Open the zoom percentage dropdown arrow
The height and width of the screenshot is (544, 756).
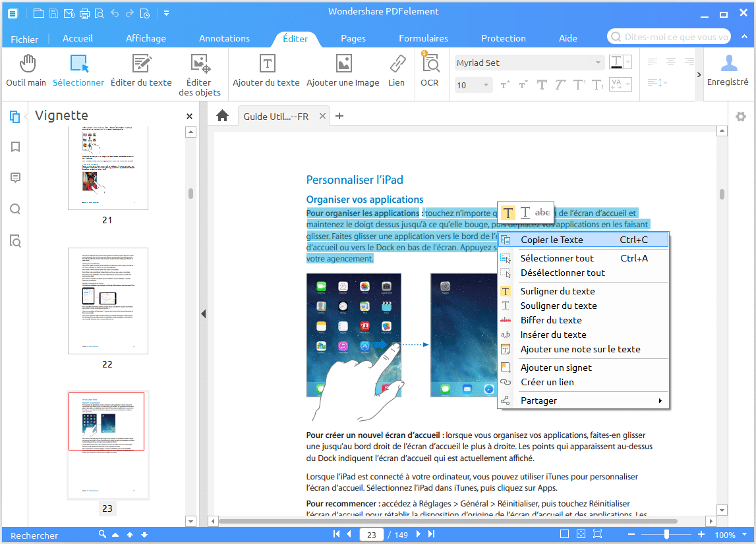tap(744, 534)
